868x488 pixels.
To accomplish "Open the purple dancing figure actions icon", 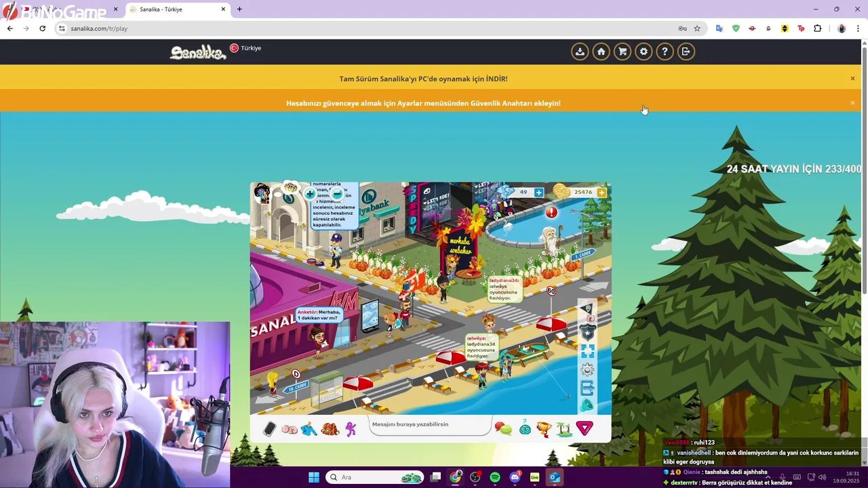I will tap(351, 429).
